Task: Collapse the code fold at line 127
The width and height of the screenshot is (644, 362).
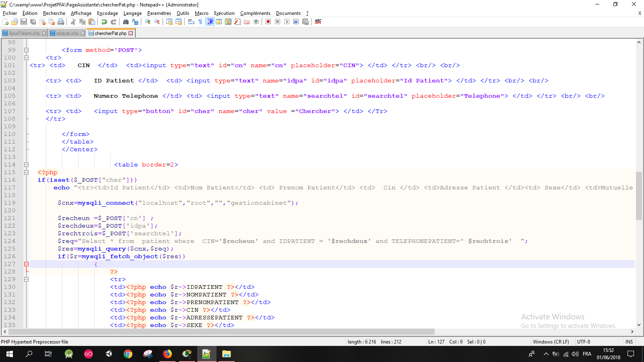Action: [x=26, y=264]
